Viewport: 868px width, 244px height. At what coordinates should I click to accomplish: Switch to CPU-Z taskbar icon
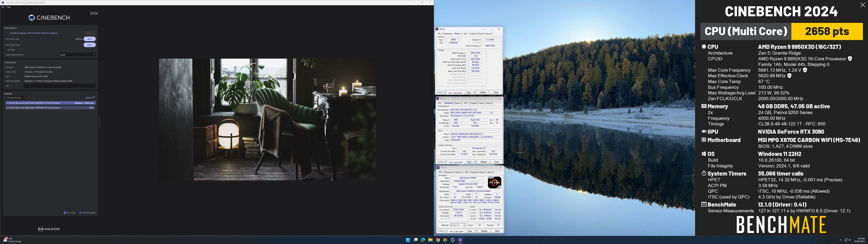coord(460,240)
